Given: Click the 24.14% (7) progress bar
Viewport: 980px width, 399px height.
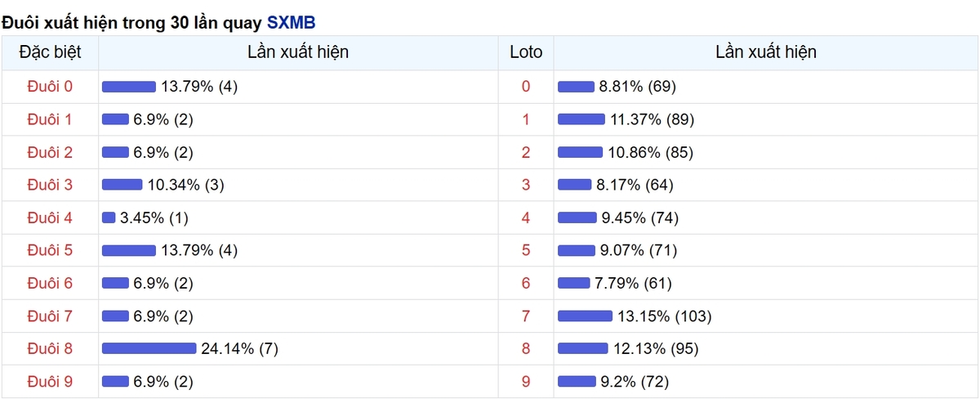Looking at the screenshot, I should [149, 349].
